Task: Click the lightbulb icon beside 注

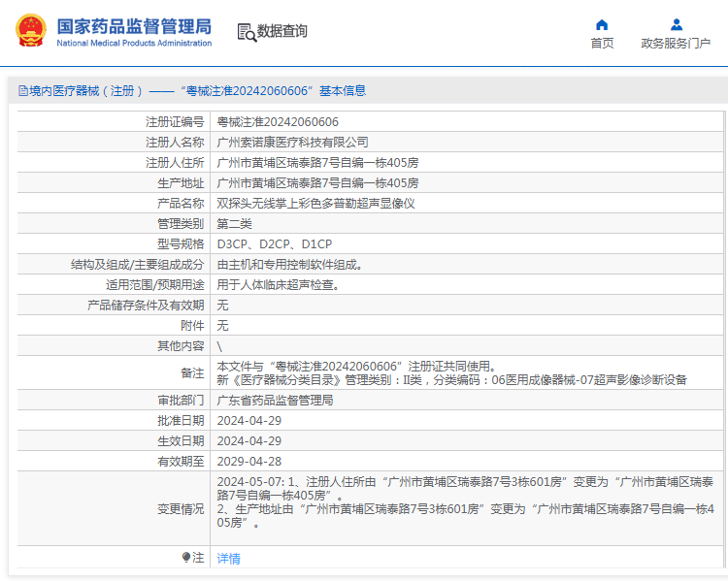Action: tap(186, 558)
